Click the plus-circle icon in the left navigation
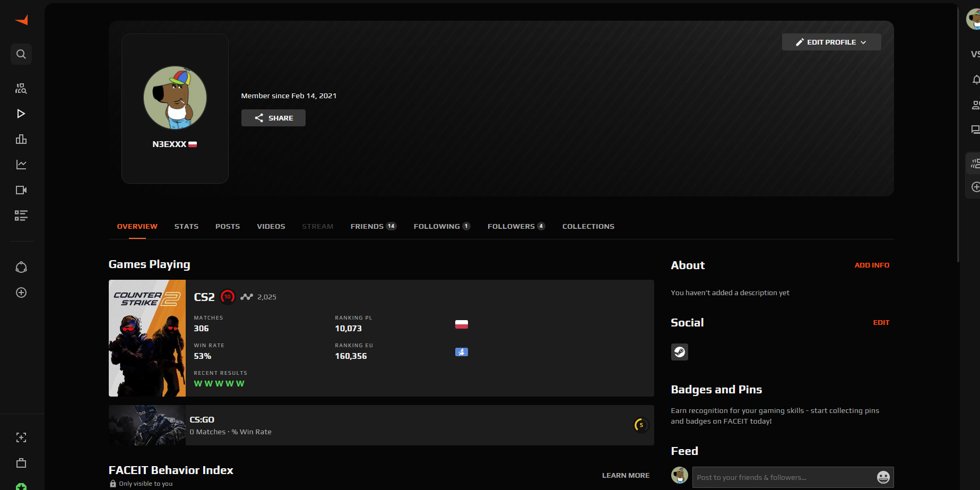The width and height of the screenshot is (980, 490). [x=21, y=293]
